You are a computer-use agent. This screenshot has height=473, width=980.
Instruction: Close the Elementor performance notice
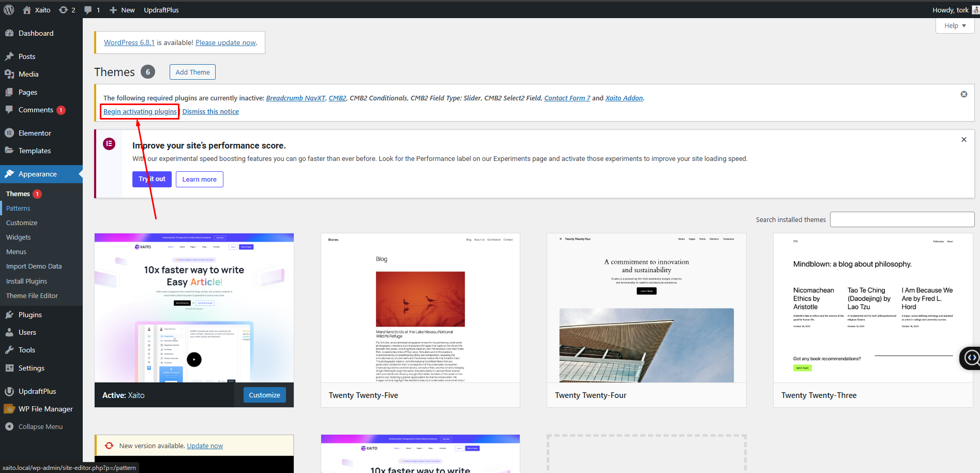click(964, 140)
